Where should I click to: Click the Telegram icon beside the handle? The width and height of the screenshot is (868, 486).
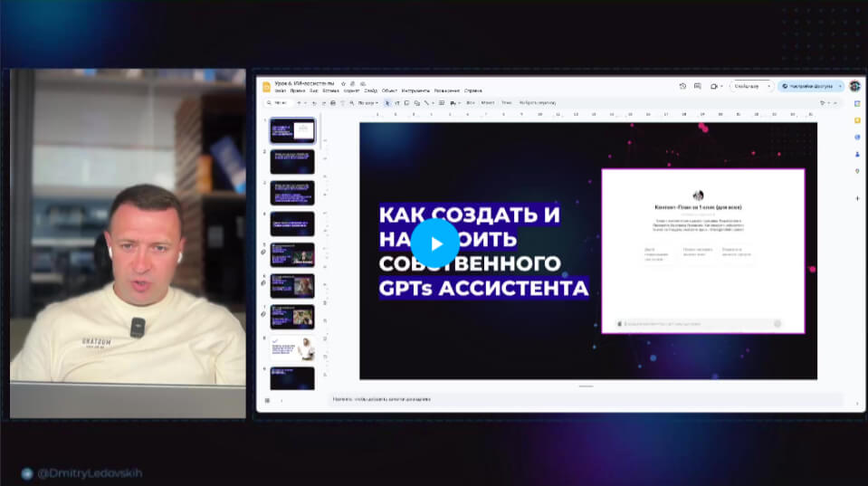(26, 474)
